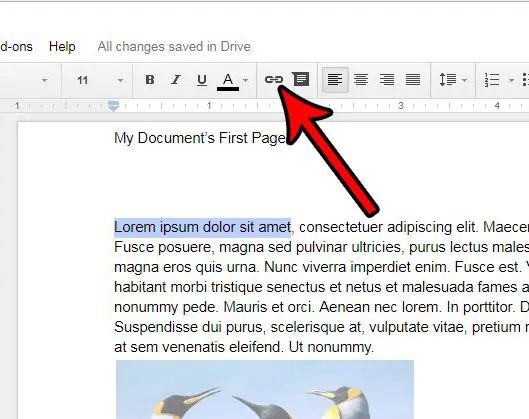529x419 pixels.
Task: Click the heading 'My Document's First Page'
Action: coord(200,138)
